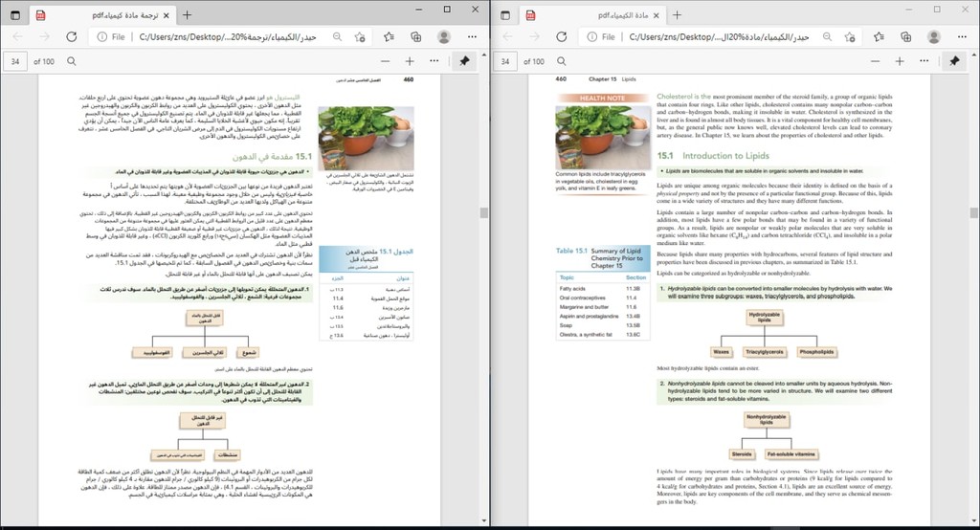This screenshot has width=980, height=530.
Task: Open tab actions menu in left window
Action: pyautogui.click(x=15, y=15)
